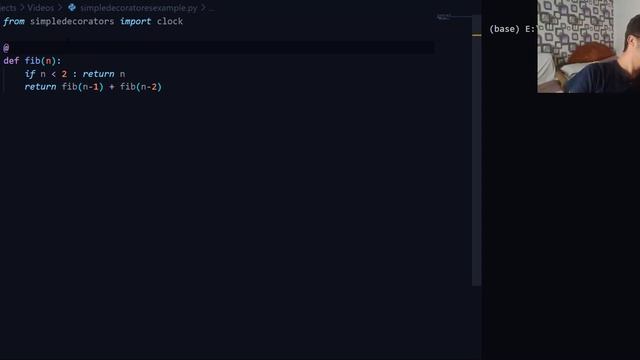Click the Python file icon in the breadcrumb
640x360 pixels.
[x=72, y=7]
